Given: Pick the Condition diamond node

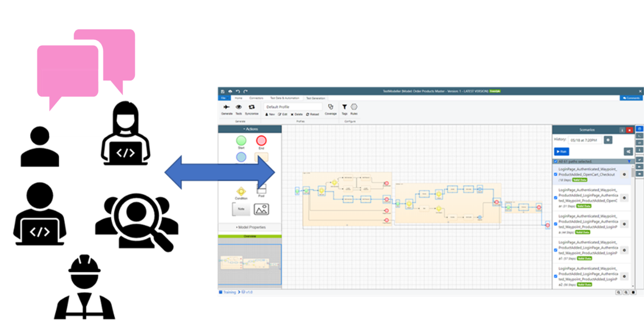Looking at the screenshot, I should 241,191.
